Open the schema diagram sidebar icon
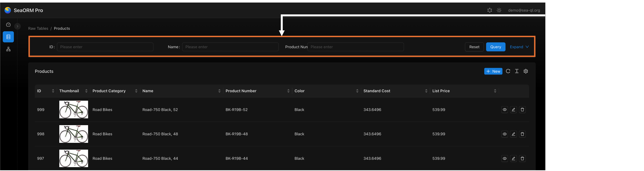 (8, 49)
